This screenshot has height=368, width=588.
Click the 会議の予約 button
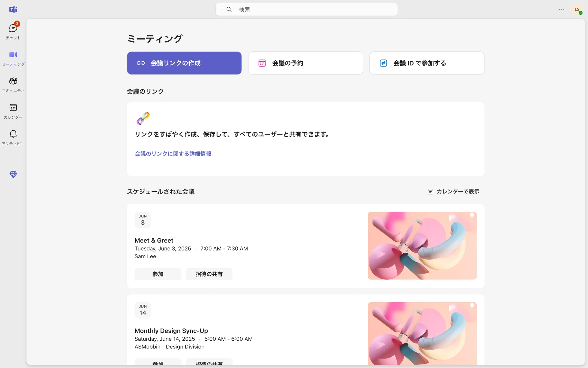point(305,63)
